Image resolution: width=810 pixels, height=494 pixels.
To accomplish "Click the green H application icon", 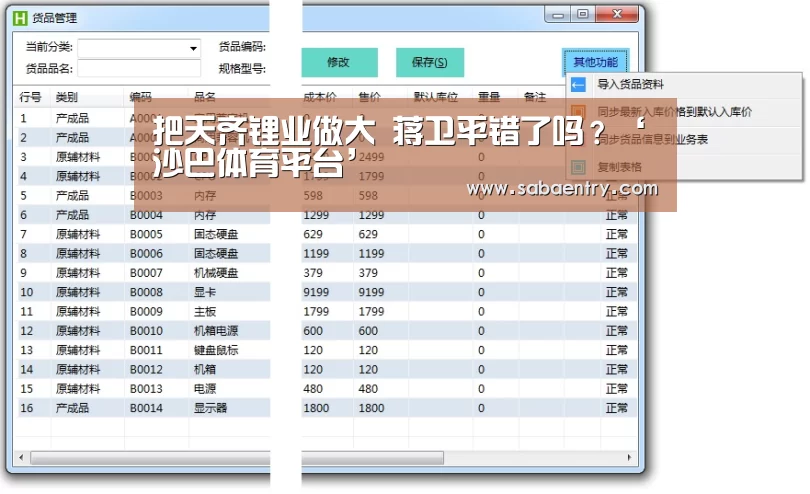I will [20, 19].
